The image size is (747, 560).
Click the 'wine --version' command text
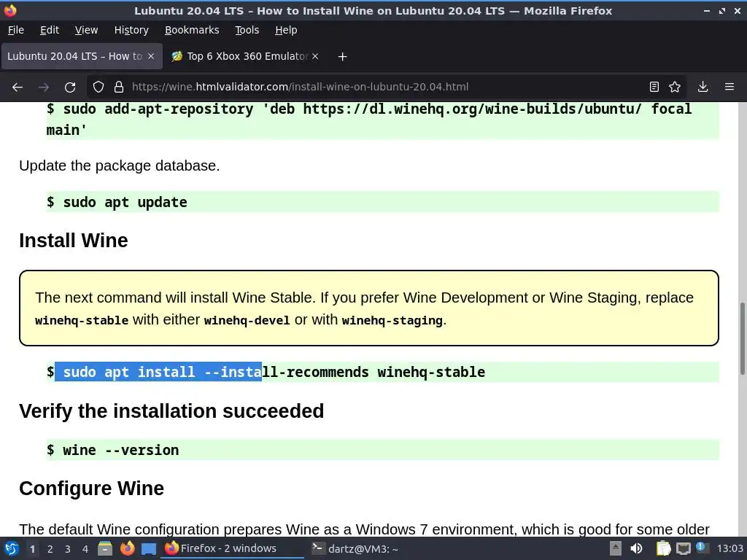click(121, 450)
